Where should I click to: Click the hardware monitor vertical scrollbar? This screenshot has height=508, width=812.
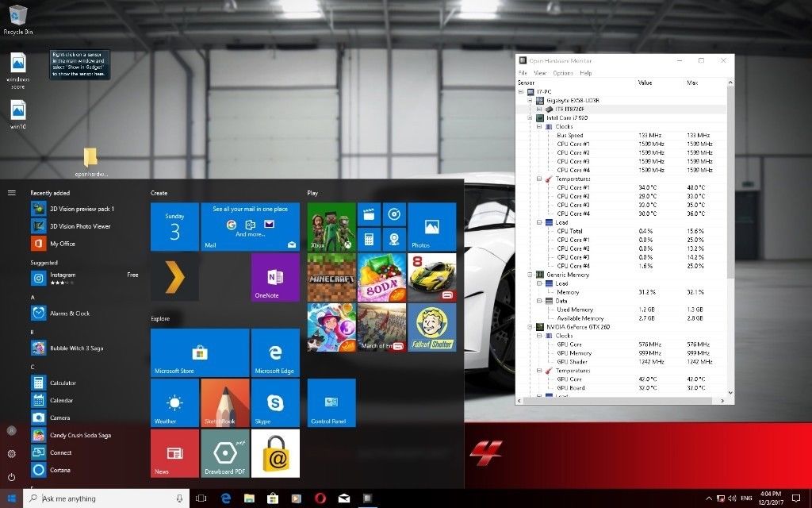point(730,182)
